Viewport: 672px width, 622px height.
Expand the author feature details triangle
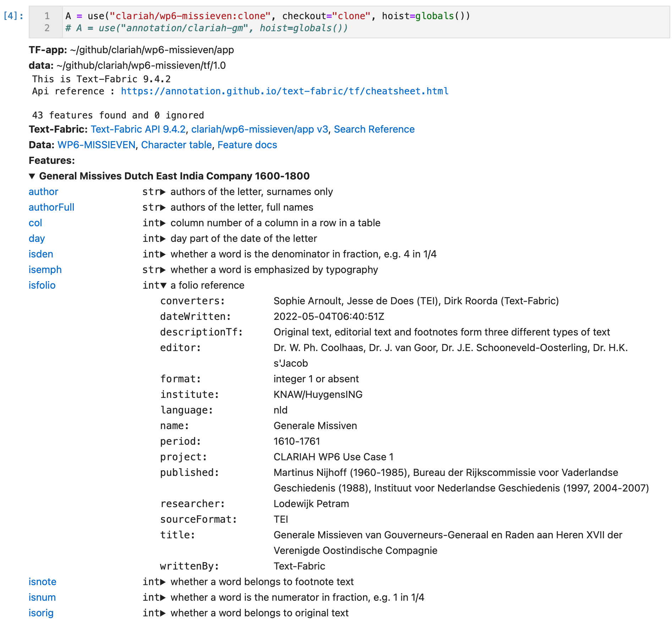click(x=163, y=192)
